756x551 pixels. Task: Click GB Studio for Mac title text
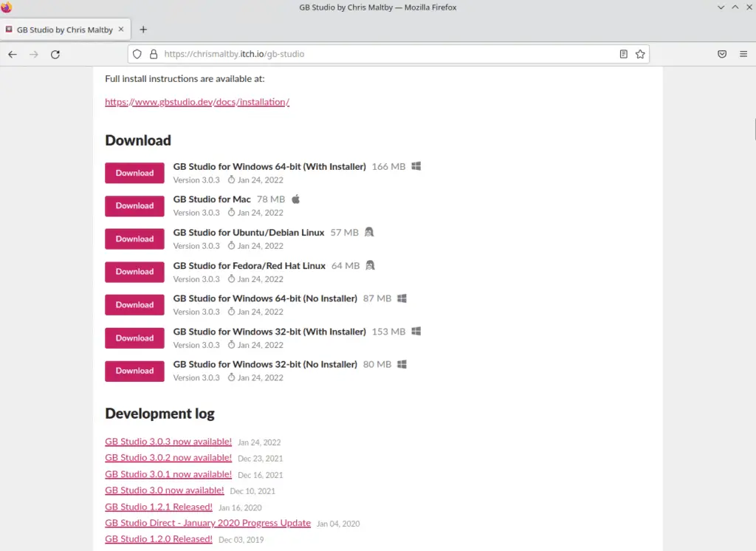212,199
